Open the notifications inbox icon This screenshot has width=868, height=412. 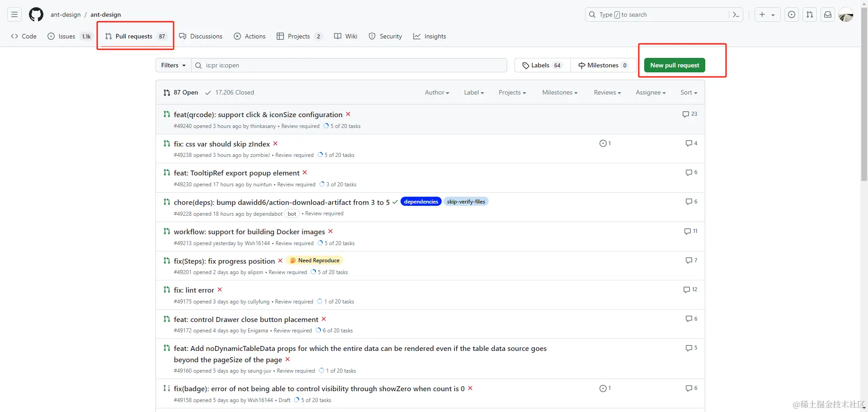(x=828, y=14)
